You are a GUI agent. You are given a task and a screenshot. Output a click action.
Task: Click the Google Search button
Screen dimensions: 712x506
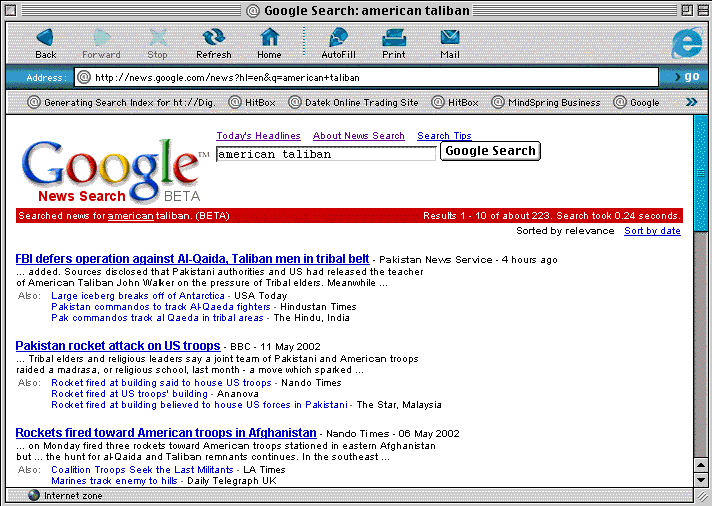(490, 151)
